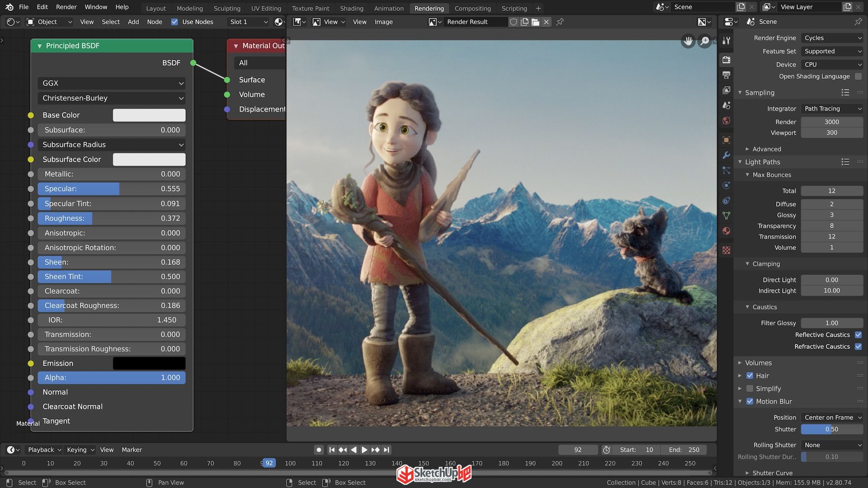Open the Render Engine dropdown (Cycles)

[x=832, y=38]
